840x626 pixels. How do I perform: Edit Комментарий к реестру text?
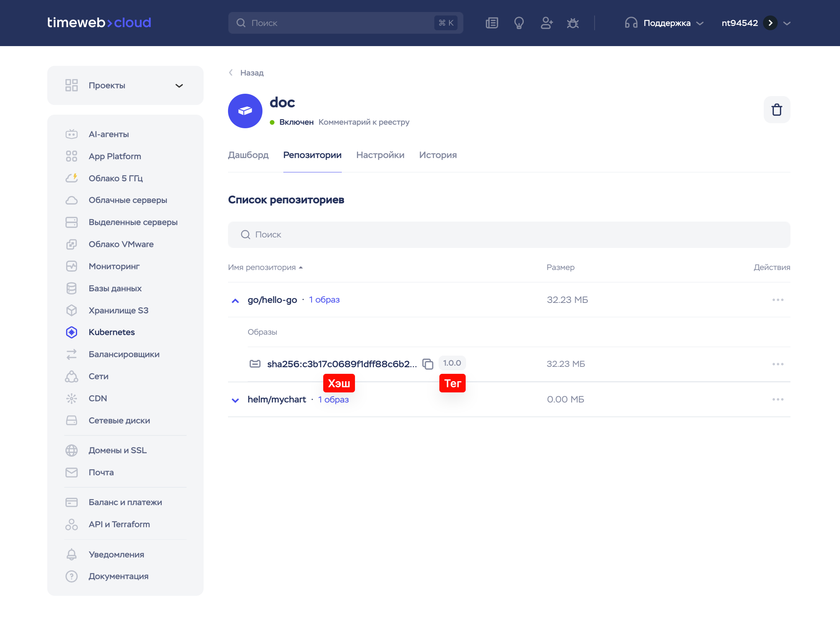coord(364,122)
